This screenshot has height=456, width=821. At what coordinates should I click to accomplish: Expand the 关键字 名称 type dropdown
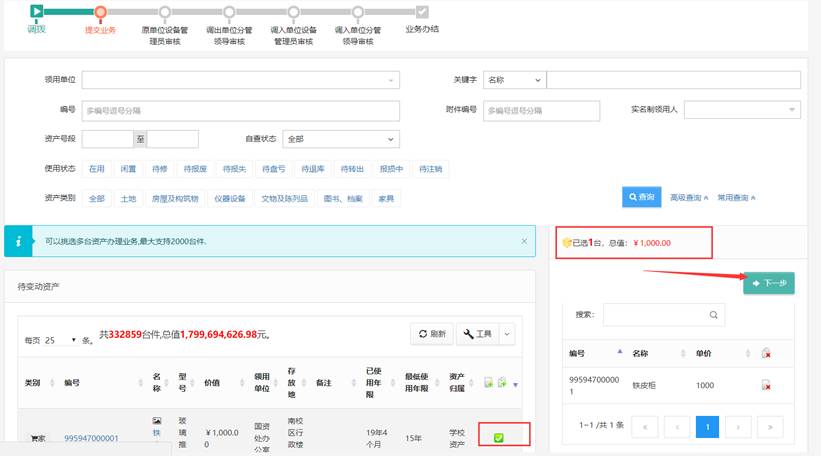[x=513, y=80]
